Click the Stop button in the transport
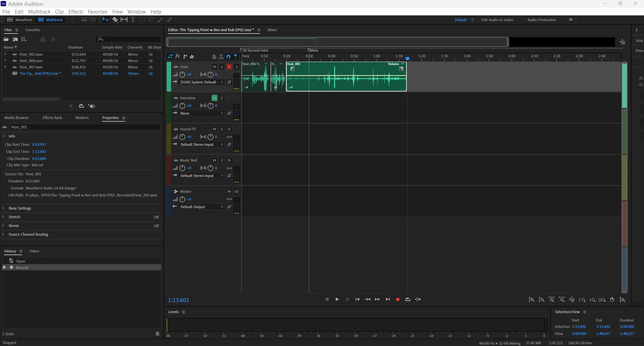644x346 pixels. [327, 299]
